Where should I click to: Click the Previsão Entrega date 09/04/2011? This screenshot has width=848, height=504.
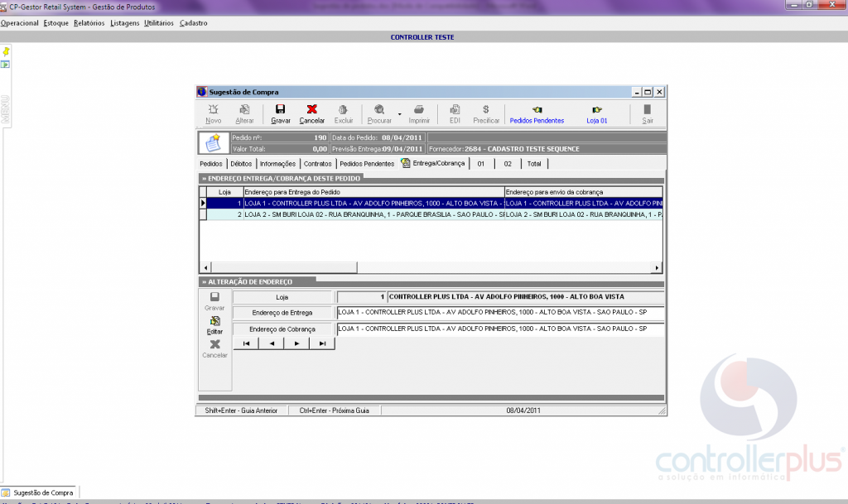[402, 149]
